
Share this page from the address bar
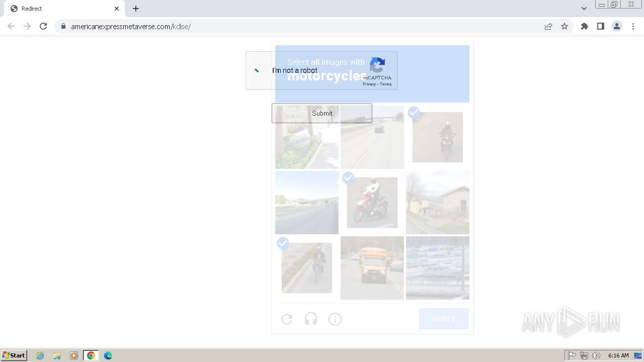coord(548,26)
